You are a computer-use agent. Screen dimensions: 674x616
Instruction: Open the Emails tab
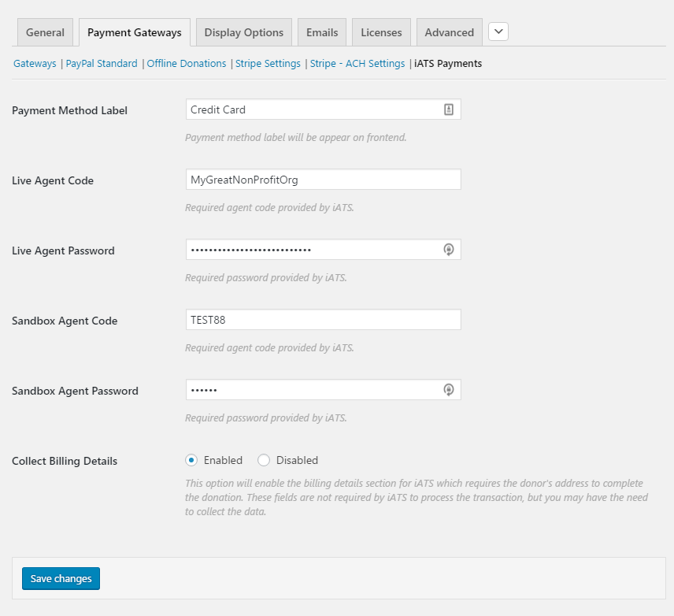[322, 32]
